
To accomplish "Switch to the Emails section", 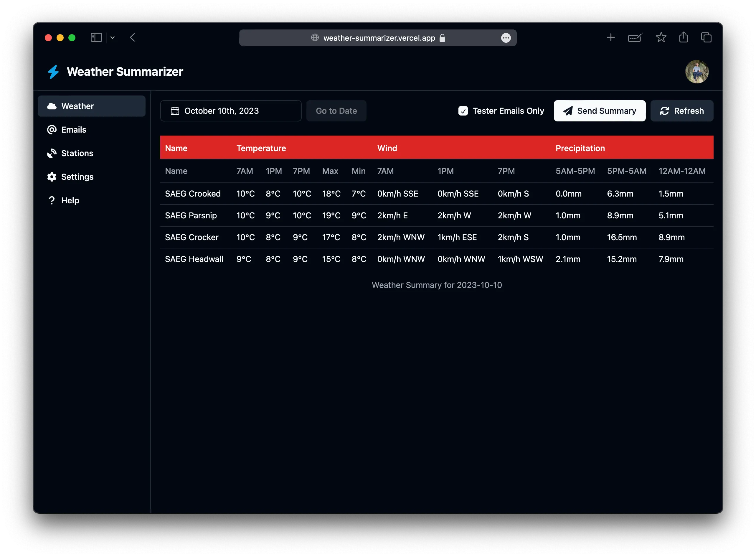I will (73, 129).
